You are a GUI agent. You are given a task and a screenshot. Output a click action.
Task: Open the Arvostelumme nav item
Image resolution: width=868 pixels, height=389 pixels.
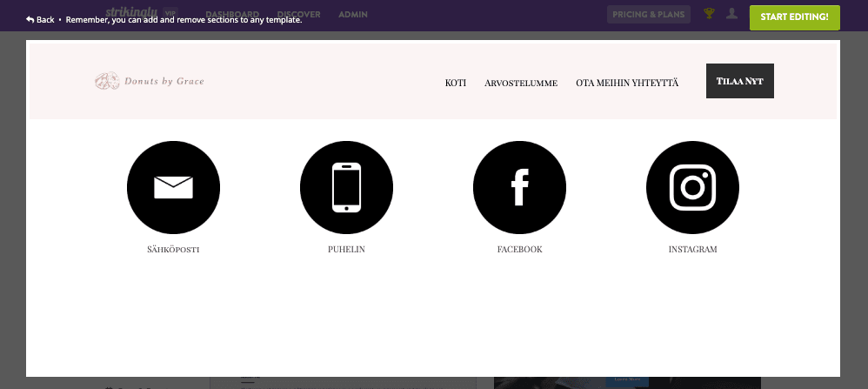(521, 84)
